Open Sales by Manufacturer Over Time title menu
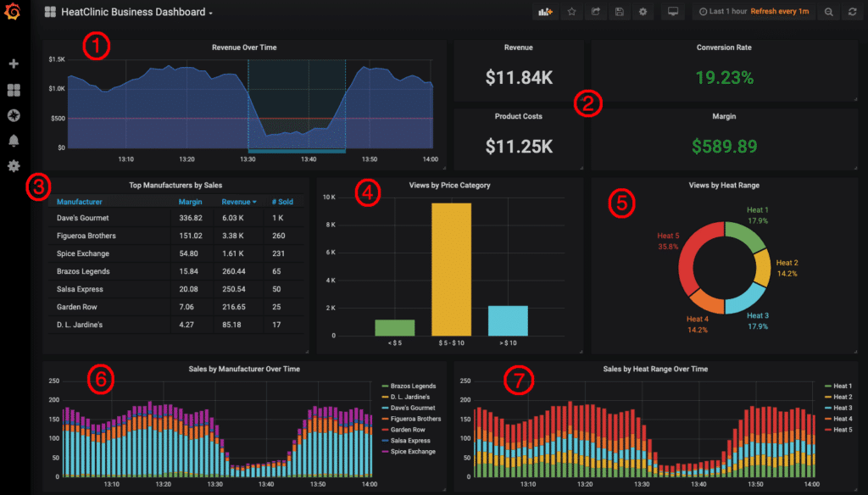Screen dimensions: 868x495 [x=244, y=369]
